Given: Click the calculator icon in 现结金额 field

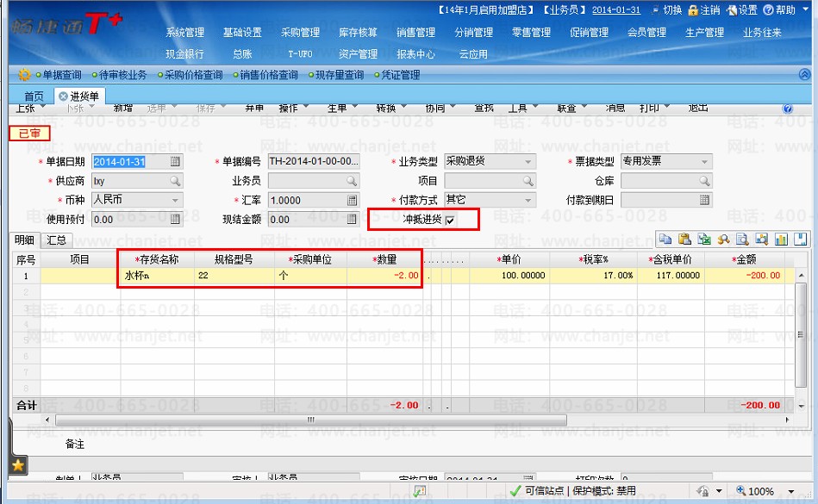Looking at the screenshot, I should tap(353, 220).
